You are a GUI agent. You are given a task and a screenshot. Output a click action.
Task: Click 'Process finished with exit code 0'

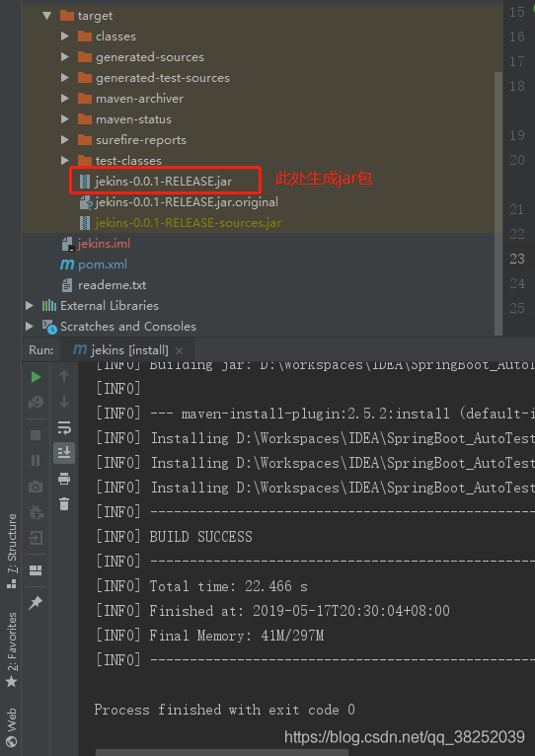(225, 710)
